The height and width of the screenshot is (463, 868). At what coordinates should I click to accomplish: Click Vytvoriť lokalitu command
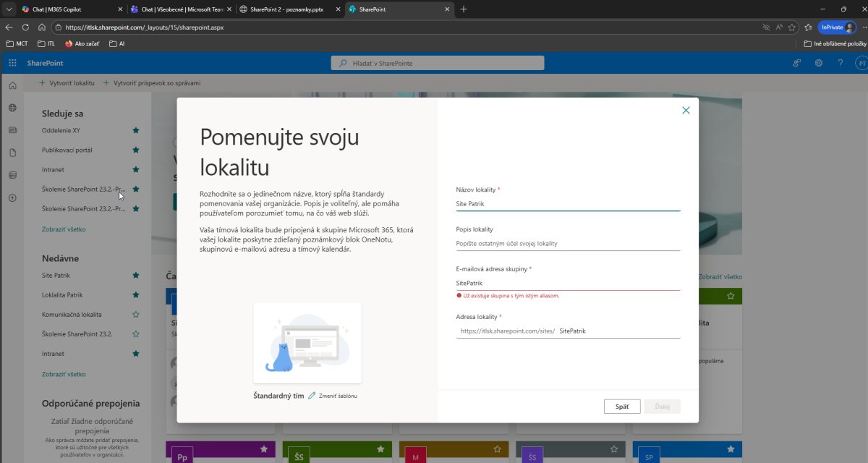pos(66,83)
